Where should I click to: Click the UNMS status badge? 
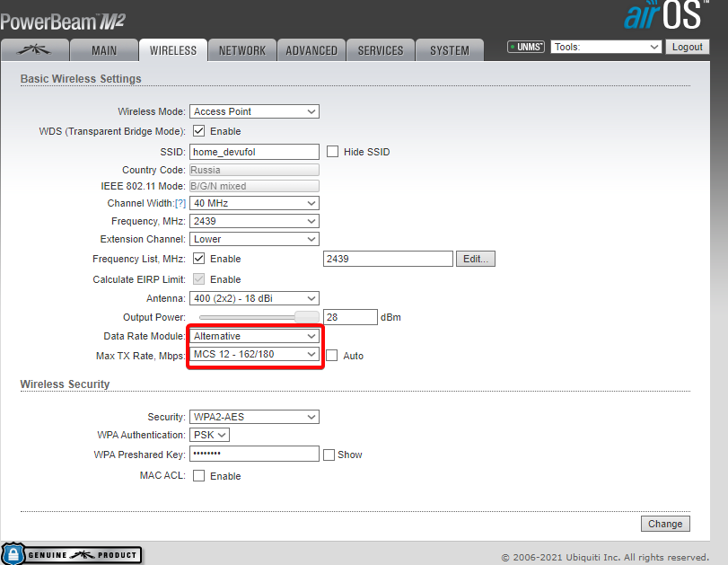click(x=526, y=47)
